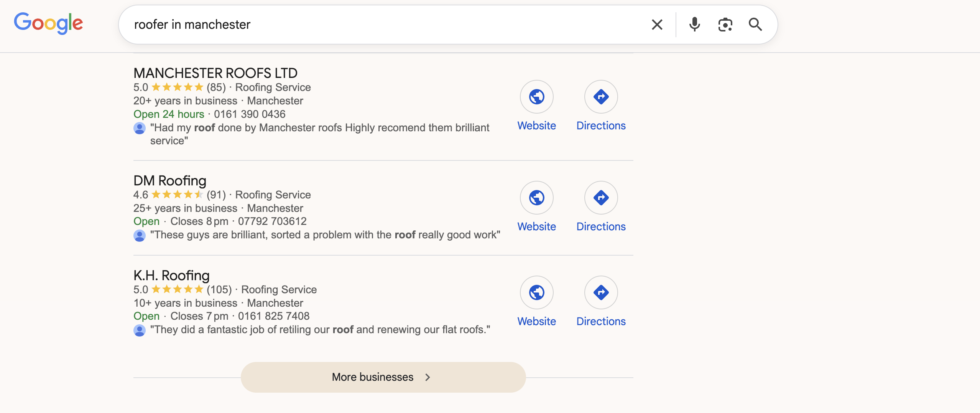Click review count (91)

[x=216, y=195]
